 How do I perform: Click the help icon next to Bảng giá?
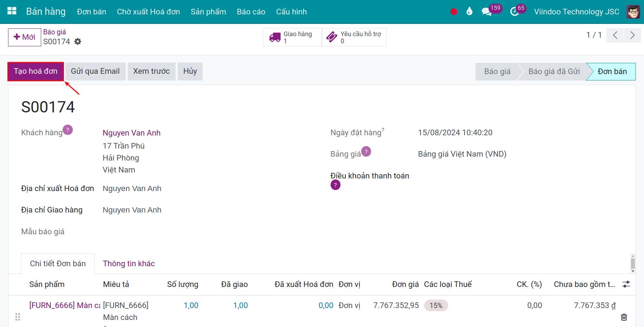tap(366, 151)
